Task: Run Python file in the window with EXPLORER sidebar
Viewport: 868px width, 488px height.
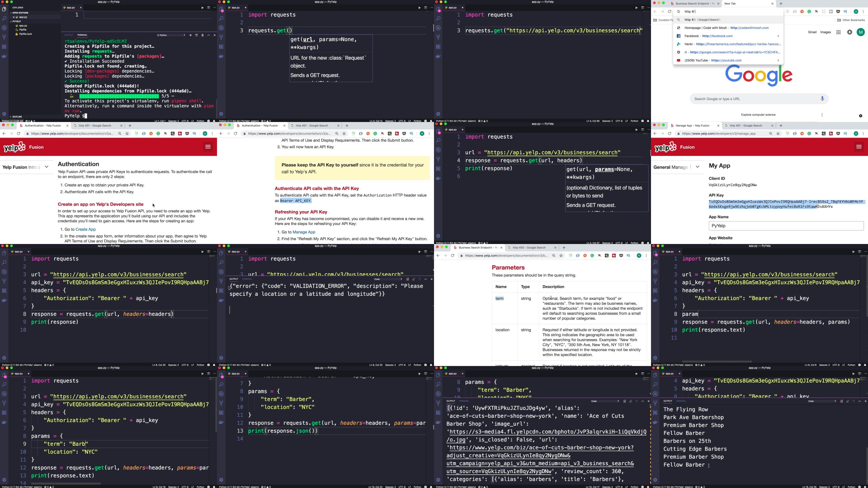Action: tap(202, 8)
